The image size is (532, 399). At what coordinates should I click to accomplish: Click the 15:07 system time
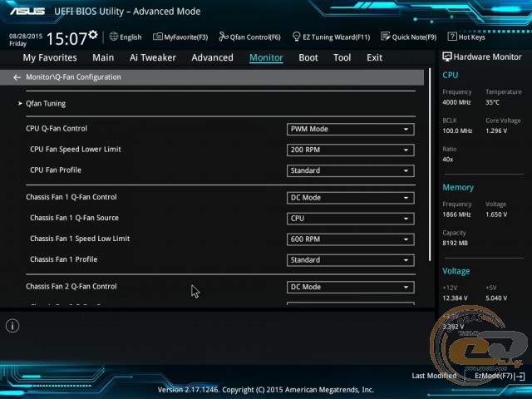(66, 38)
